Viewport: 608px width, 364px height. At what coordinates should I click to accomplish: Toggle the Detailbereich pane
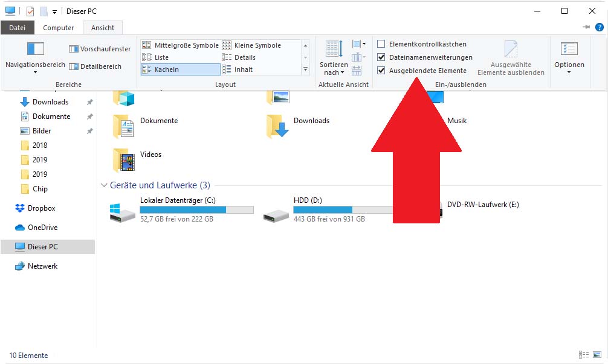click(95, 66)
